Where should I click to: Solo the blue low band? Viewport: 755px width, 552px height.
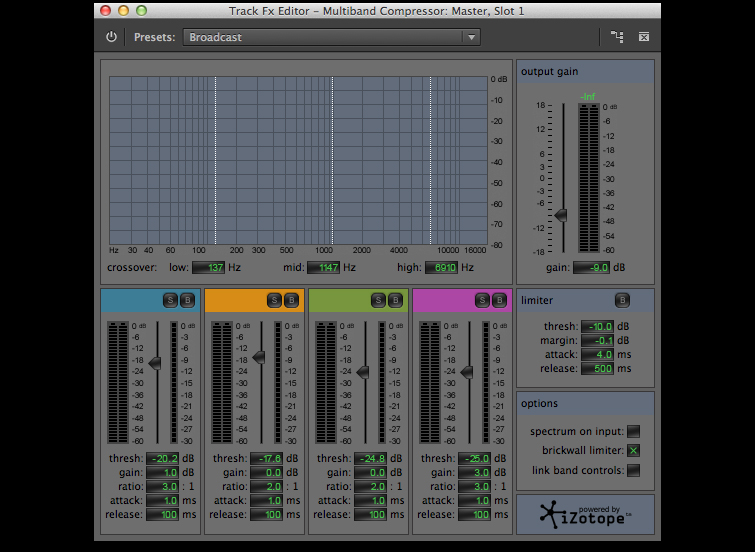click(170, 299)
